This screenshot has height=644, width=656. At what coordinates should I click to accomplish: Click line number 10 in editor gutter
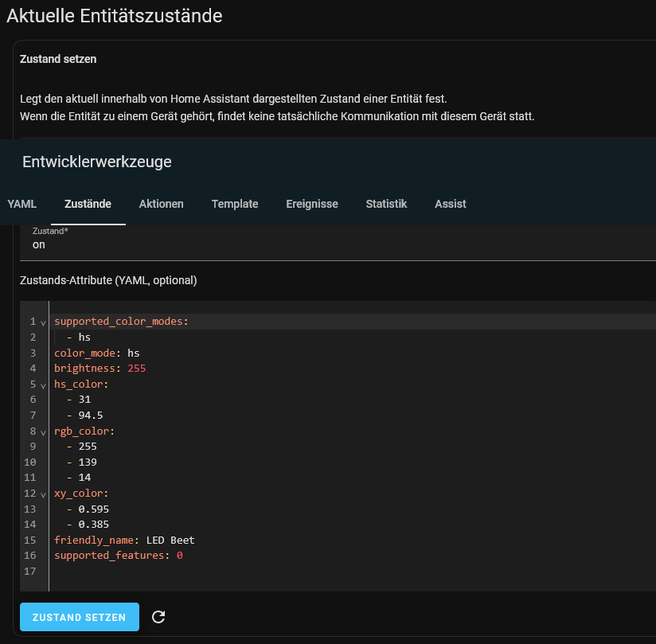pyautogui.click(x=30, y=462)
